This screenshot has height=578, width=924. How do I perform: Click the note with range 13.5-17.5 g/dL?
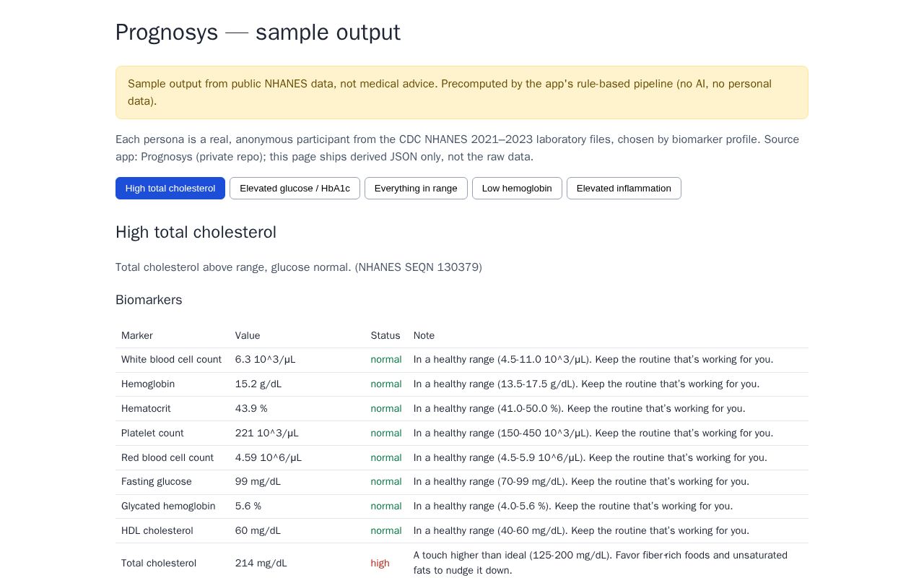586,384
